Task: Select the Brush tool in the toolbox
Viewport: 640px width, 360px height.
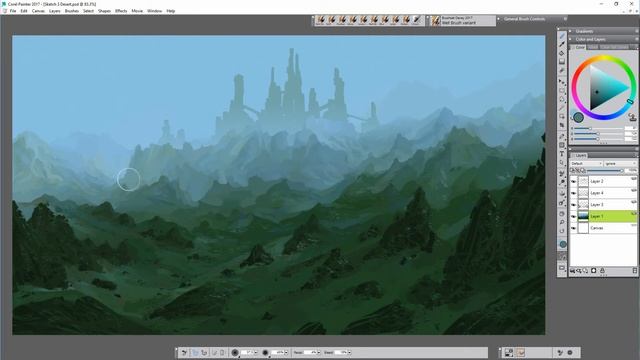Action: tap(562, 36)
